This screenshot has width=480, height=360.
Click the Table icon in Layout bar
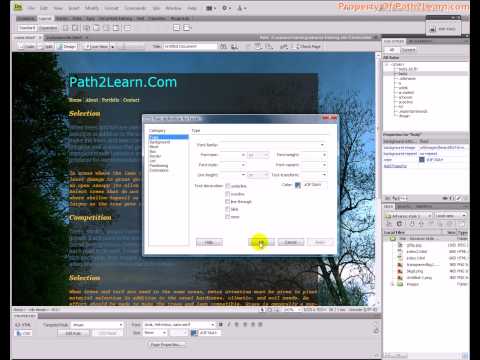(x=128, y=28)
